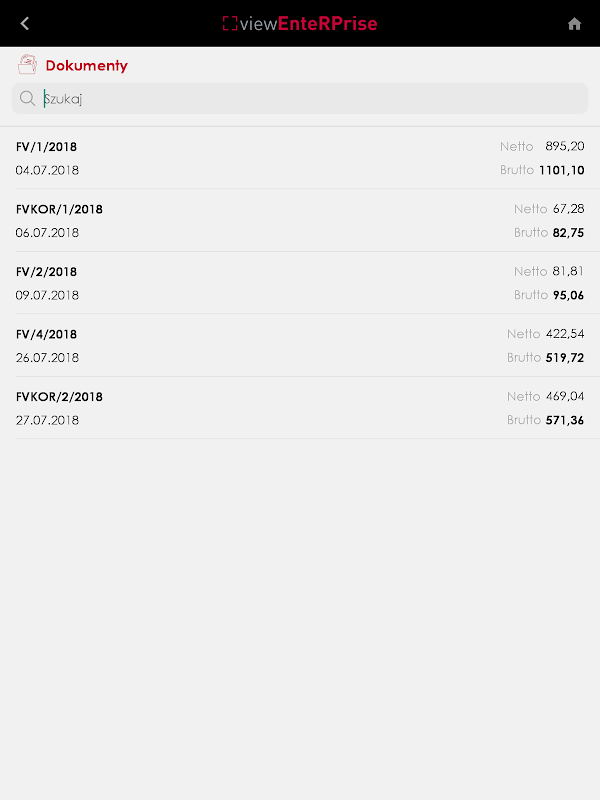Select the date 27.07.2018
Image resolution: width=600 pixels, height=800 pixels.
coord(47,420)
